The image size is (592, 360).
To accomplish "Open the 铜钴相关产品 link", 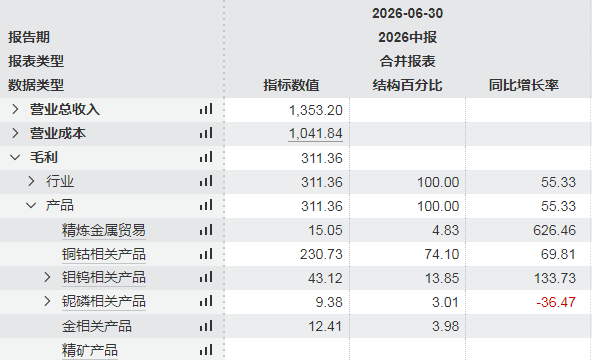I will [x=104, y=254].
